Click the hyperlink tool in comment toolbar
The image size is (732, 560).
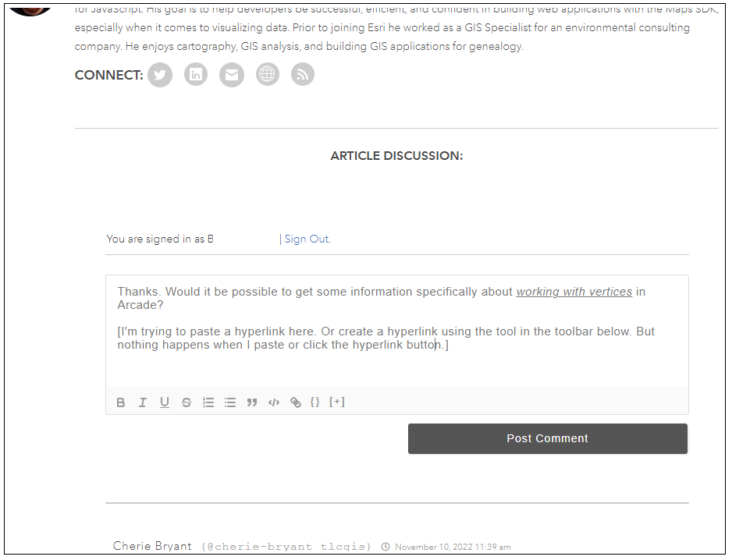[x=296, y=402]
